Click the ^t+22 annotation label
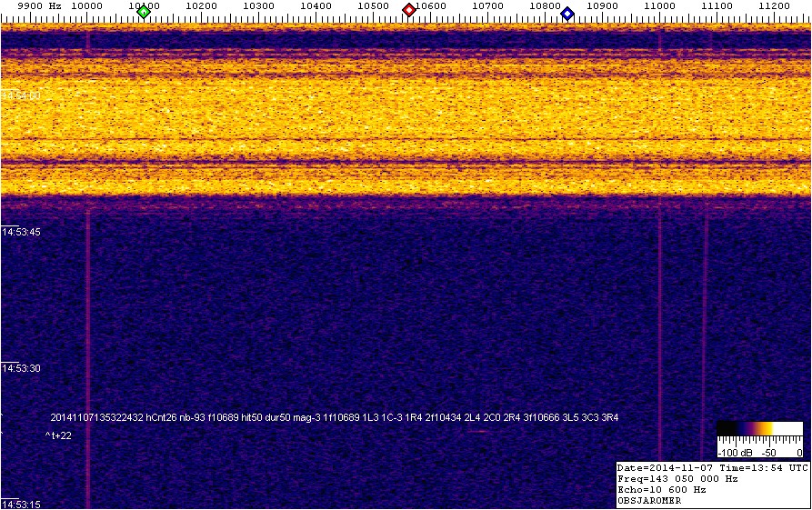The image size is (812, 510). (x=58, y=436)
